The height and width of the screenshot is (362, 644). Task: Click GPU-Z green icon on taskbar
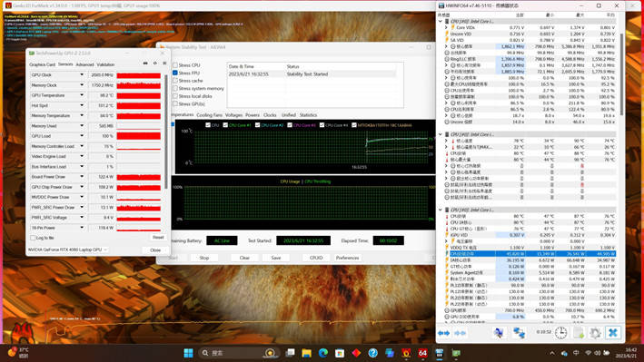click(456, 353)
